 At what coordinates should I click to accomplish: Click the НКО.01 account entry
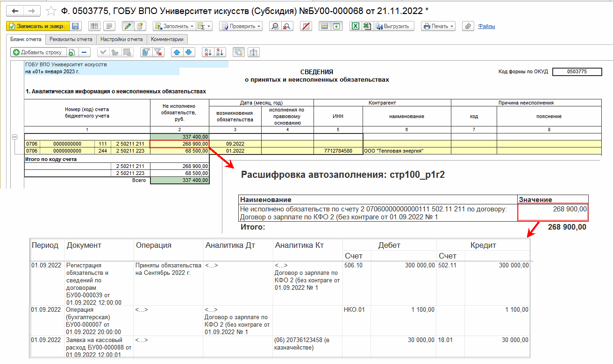[355, 309]
